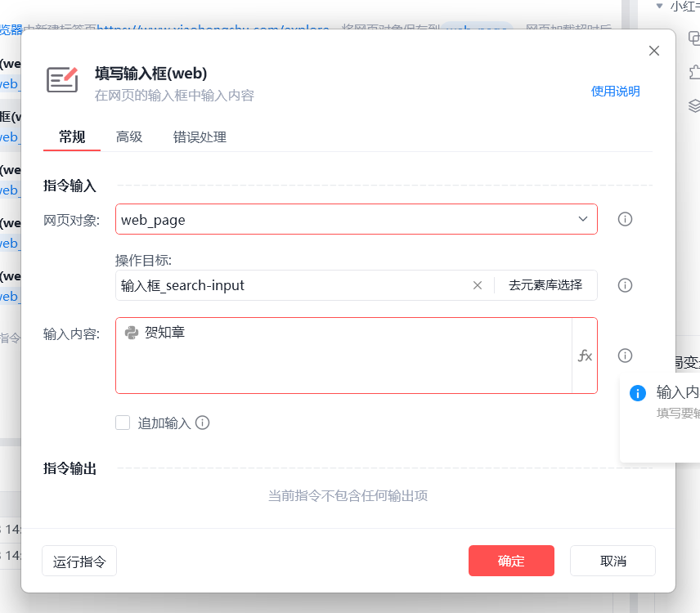The image size is (700, 613).
Task: Open the fx expression editor
Action: (585, 356)
